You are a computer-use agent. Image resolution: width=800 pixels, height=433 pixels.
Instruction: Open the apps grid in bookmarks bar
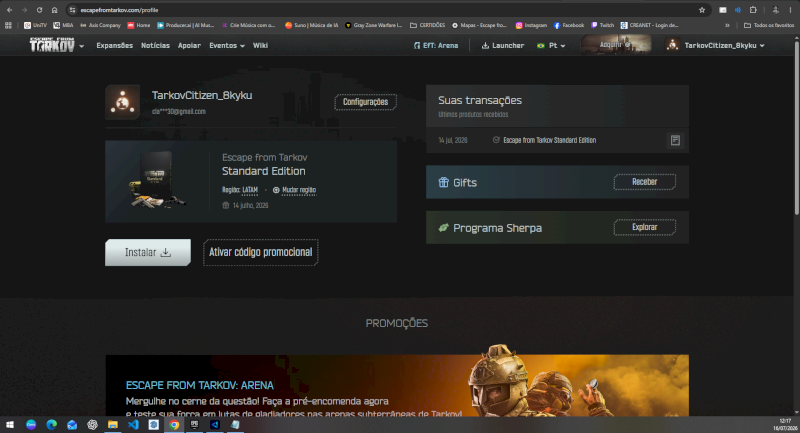pyautogui.click(x=8, y=25)
